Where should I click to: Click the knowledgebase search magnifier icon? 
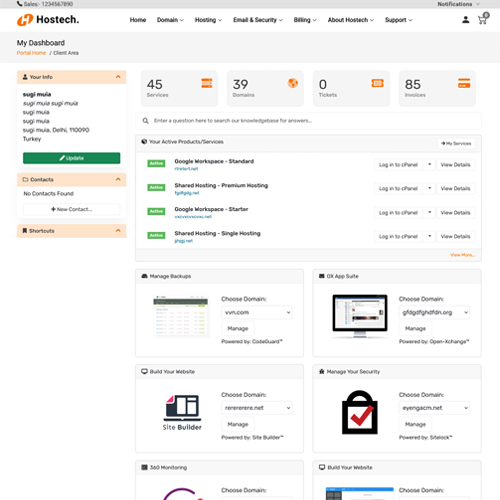click(145, 121)
